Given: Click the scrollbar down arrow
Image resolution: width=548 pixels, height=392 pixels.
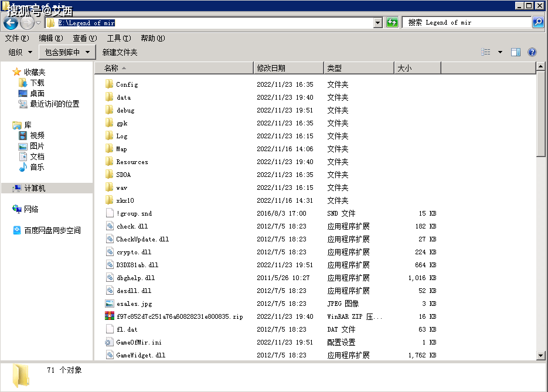Looking at the screenshot, I should tap(540, 356).
